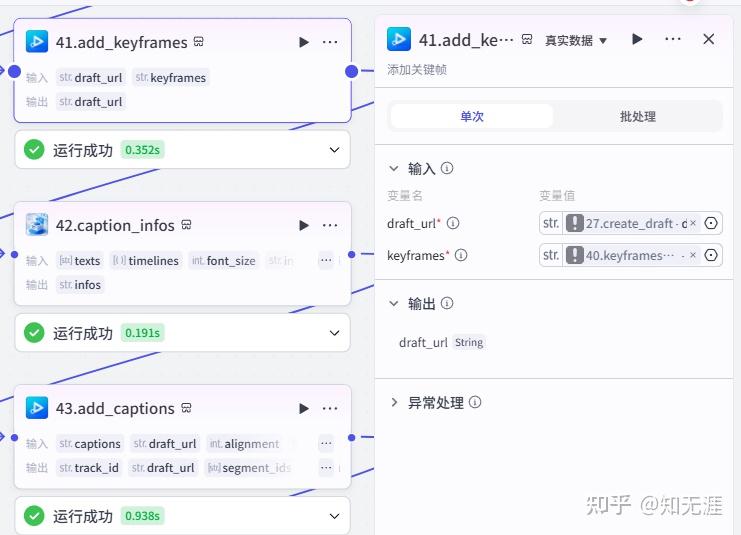
Task: Click timelines input tag on node 42
Action: (x=146, y=260)
